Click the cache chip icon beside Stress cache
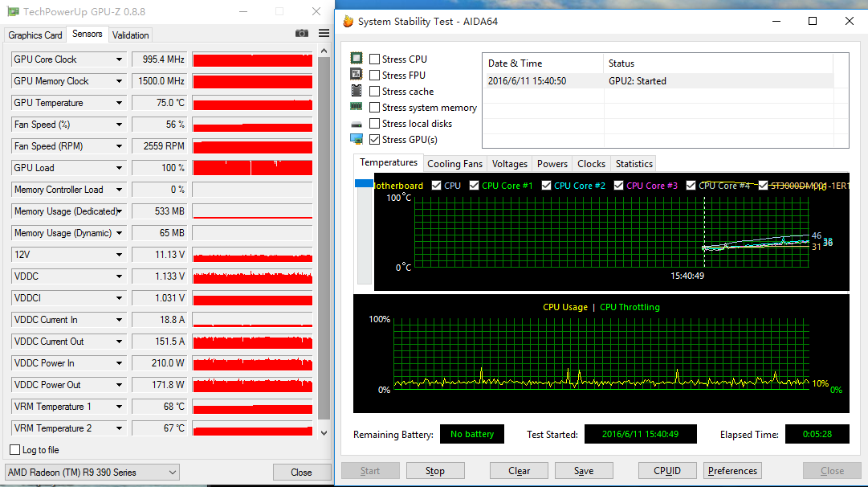Screen dimensions: 868x487 tap(357, 90)
